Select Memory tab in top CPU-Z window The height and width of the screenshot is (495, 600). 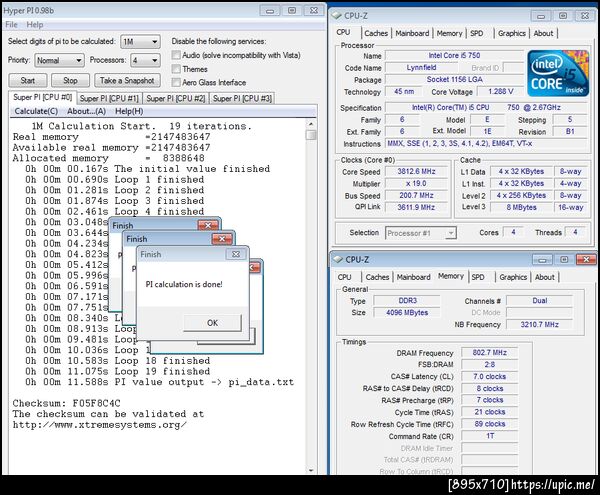pyautogui.click(x=450, y=33)
